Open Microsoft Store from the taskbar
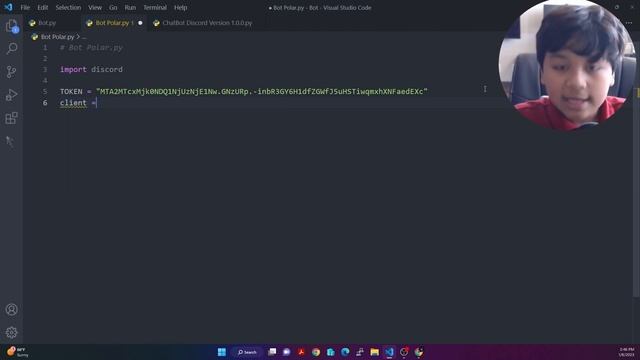The width and height of the screenshot is (640, 360). 331,352
